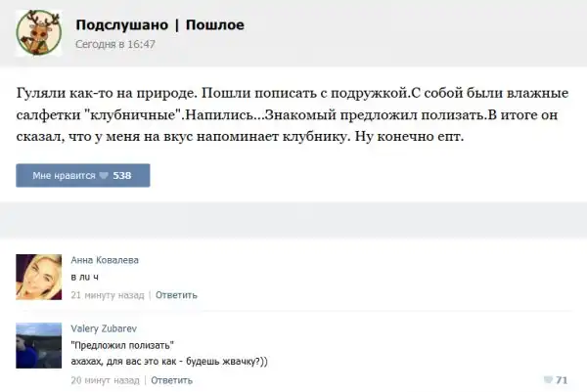Click the ахахах line in Valery's comment
587x392 pixels.
[x=169, y=361]
